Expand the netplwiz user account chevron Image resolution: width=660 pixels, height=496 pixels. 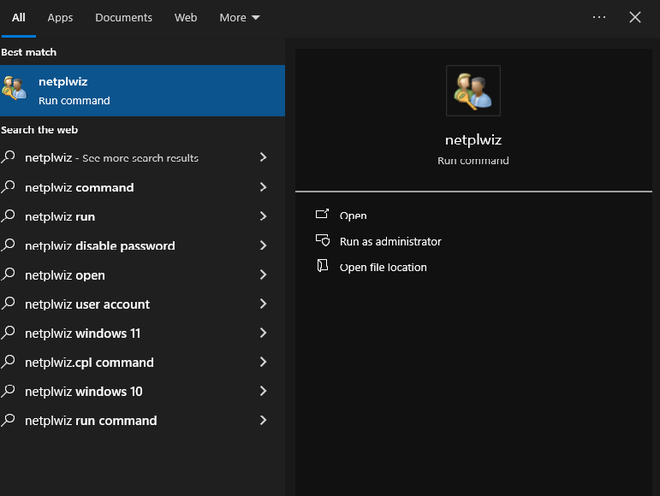click(263, 304)
